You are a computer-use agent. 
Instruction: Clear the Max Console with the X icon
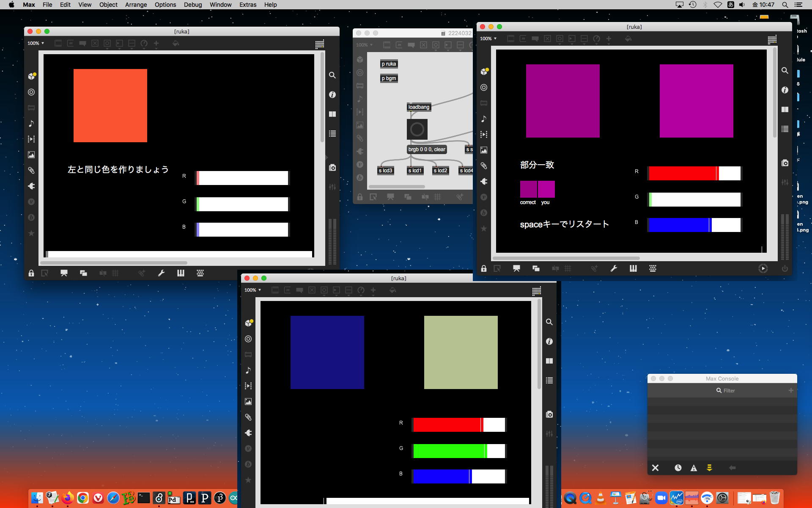click(655, 468)
